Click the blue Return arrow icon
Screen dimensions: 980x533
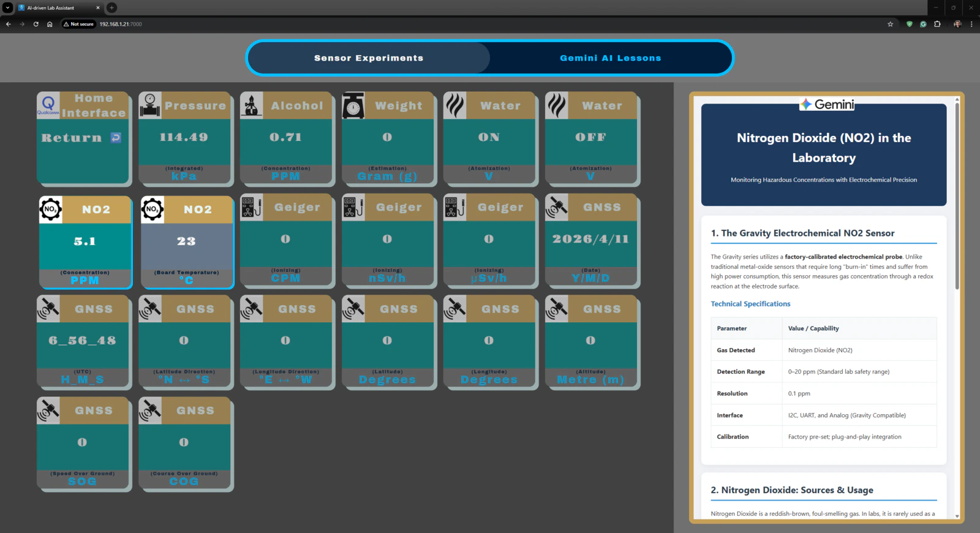pos(116,138)
